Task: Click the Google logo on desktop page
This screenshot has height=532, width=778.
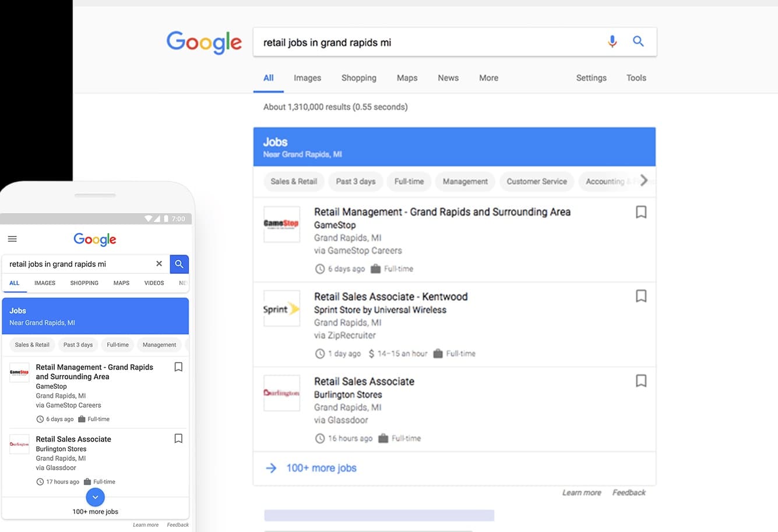Action: coord(204,43)
